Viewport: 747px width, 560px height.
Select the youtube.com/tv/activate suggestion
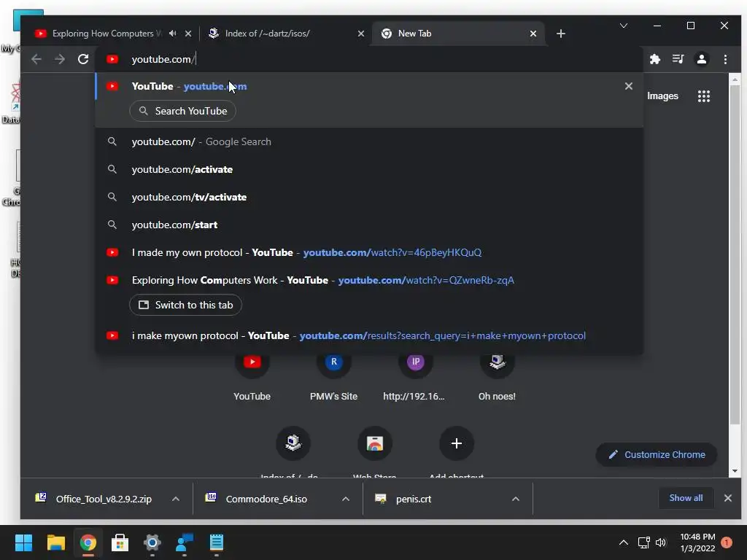pyautogui.click(x=369, y=197)
